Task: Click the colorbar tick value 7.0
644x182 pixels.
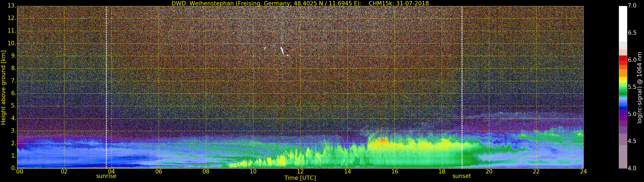Action: (x=632, y=6)
